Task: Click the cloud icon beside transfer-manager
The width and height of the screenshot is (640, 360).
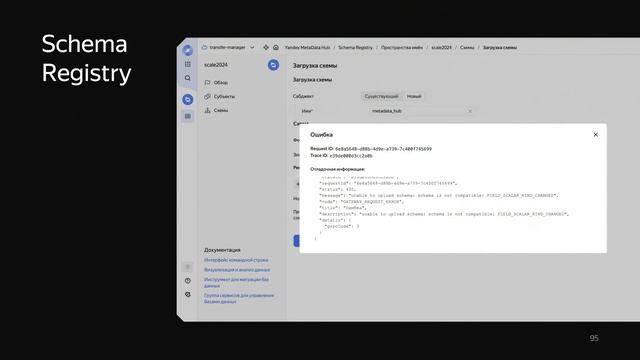Action: (x=204, y=47)
